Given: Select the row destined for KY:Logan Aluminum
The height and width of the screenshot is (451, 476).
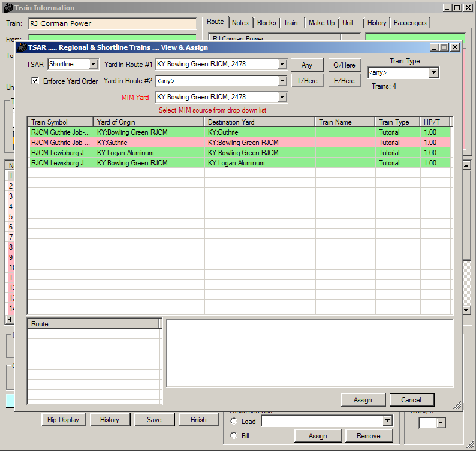Looking at the screenshot, I should pyautogui.click(x=239, y=163).
